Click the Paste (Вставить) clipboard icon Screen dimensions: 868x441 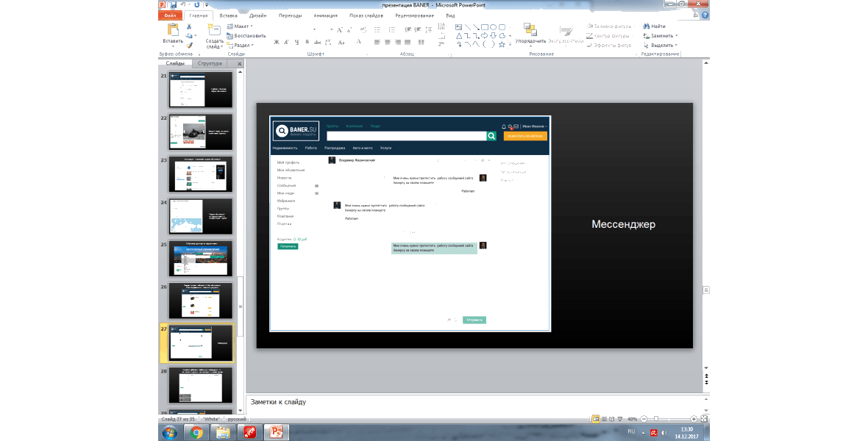point(174,29)
